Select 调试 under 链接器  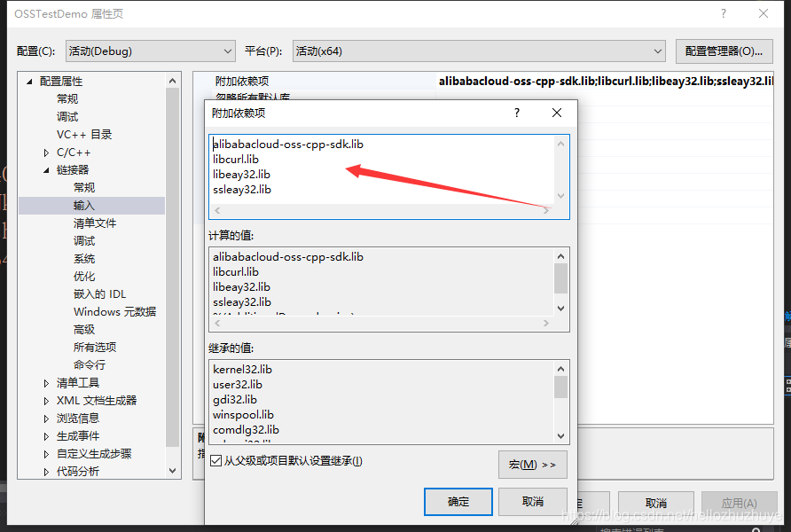84,240
